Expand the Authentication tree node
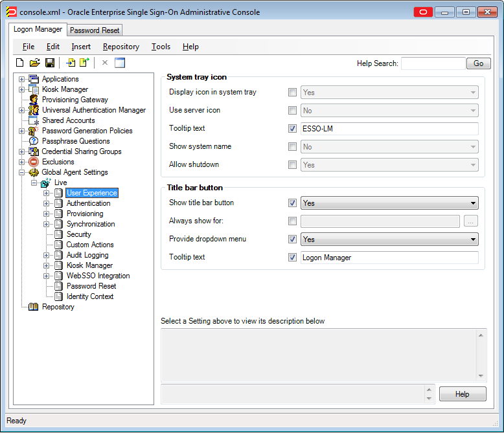 click(46, 203)
